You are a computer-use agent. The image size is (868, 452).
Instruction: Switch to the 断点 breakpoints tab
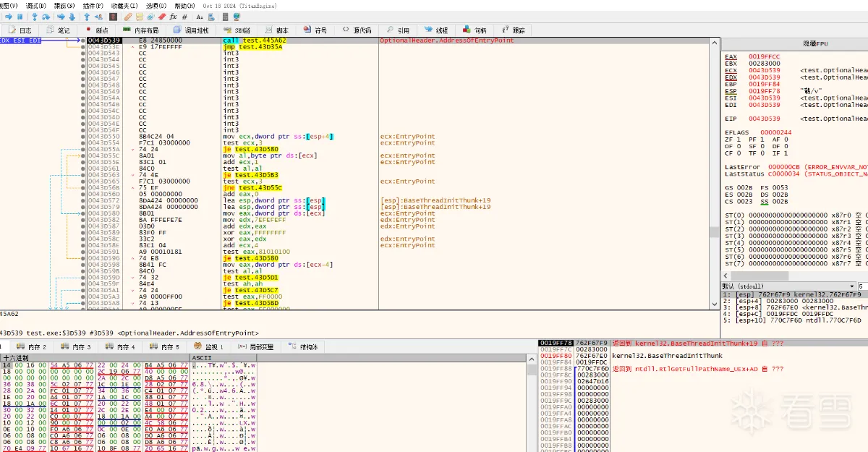click(x=96, y=30)
